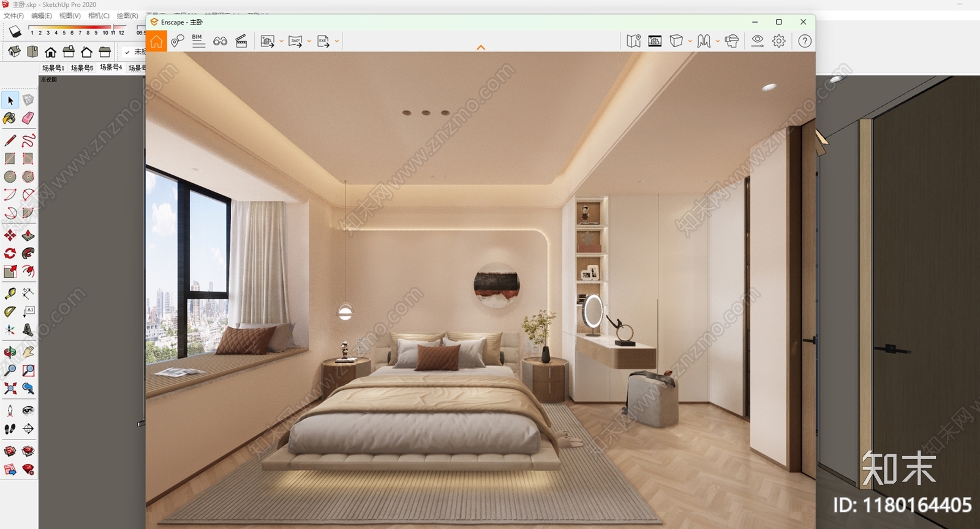Open the 文件(F) menu
980x529 pixels.
14,16
